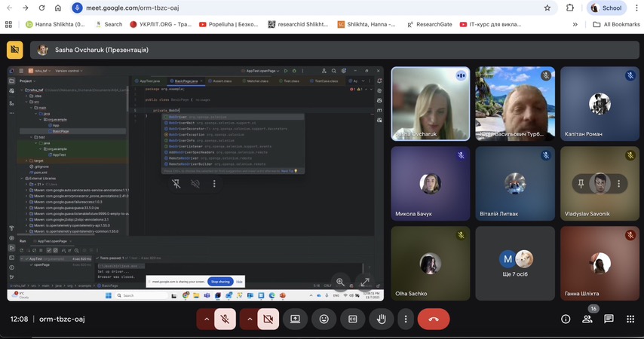644x339 pixels.
Task: Show the participants people panel
Action: [587, 319]
